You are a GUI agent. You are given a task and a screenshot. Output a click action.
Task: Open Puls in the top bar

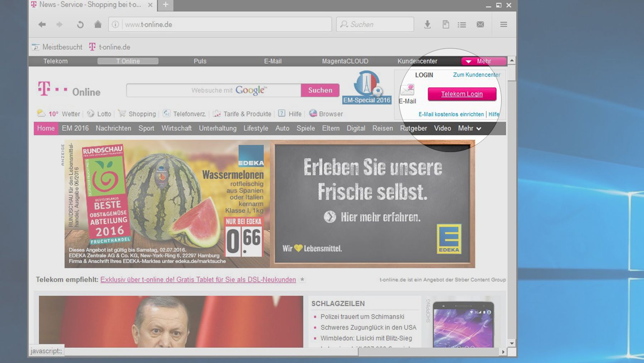click(200, 61)
